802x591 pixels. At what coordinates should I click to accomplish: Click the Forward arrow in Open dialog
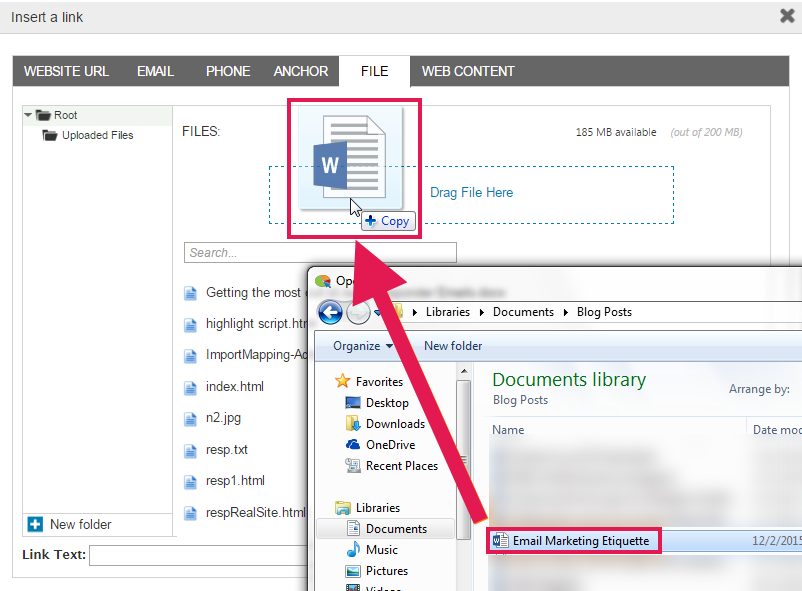coord(358,312)
